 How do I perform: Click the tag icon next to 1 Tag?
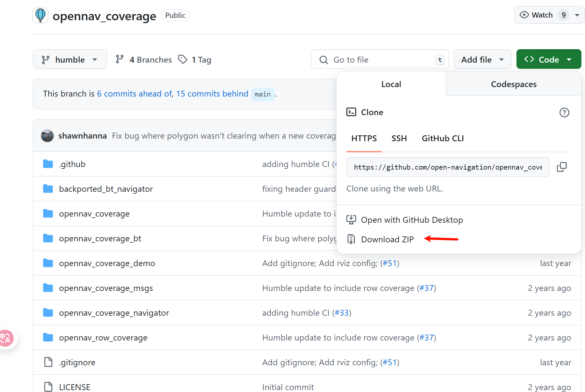[183, 59]
